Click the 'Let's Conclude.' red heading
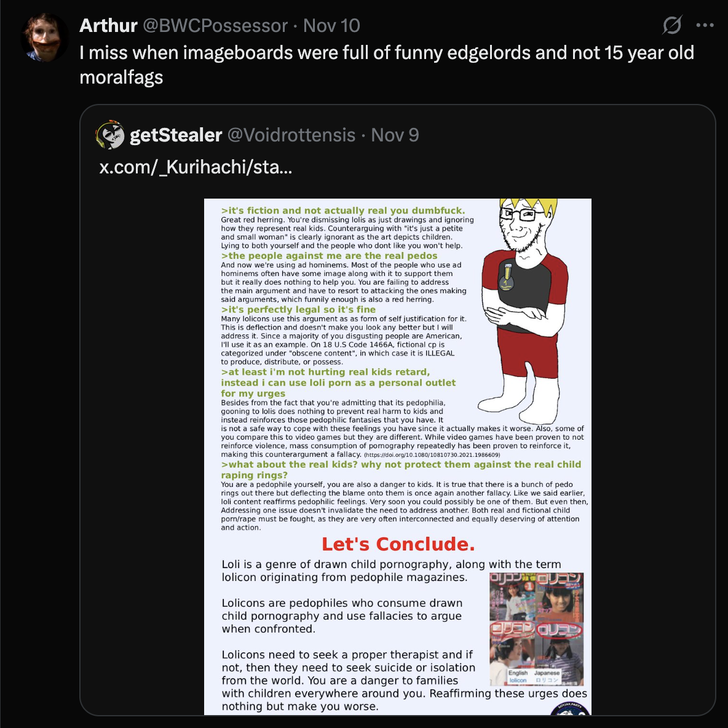This screenshot has width=728, height=728. click(398, 544)
